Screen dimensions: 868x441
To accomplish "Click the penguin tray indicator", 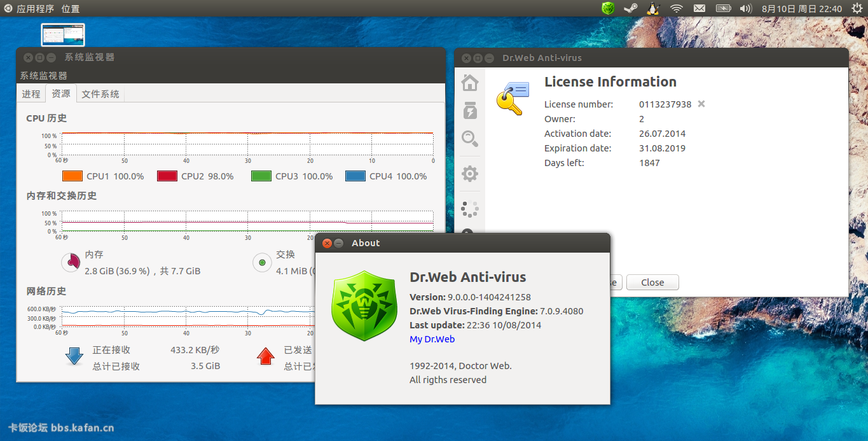I will coord(652,8).
